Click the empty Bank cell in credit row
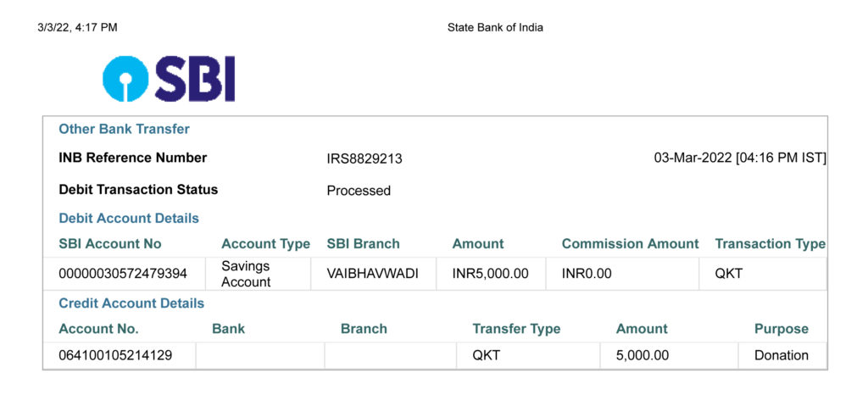868x406 pixels. (260, 355)
